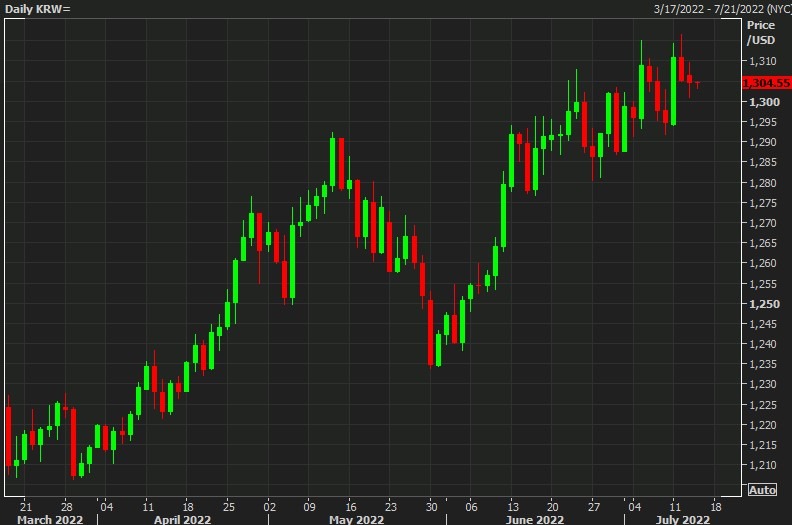
Task: Click the April 2022 month label
Action: click(x=182, y=519)
